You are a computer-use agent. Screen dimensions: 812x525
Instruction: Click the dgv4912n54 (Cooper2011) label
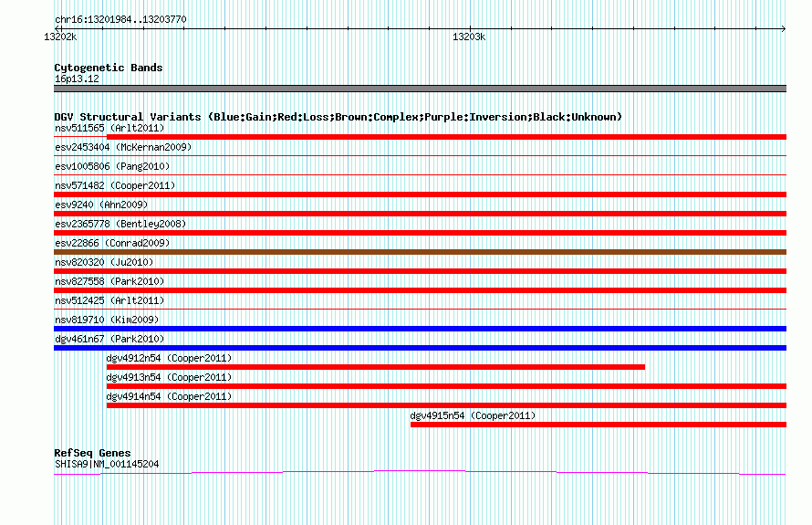(x=169, y=358)
